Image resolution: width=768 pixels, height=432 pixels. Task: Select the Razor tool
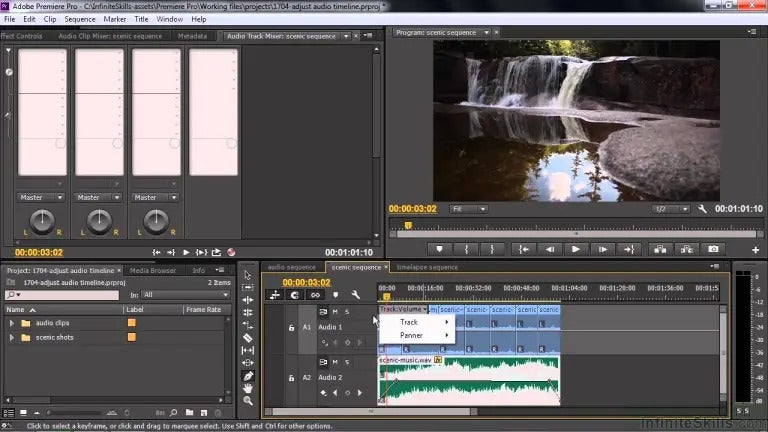coord(248,338)
